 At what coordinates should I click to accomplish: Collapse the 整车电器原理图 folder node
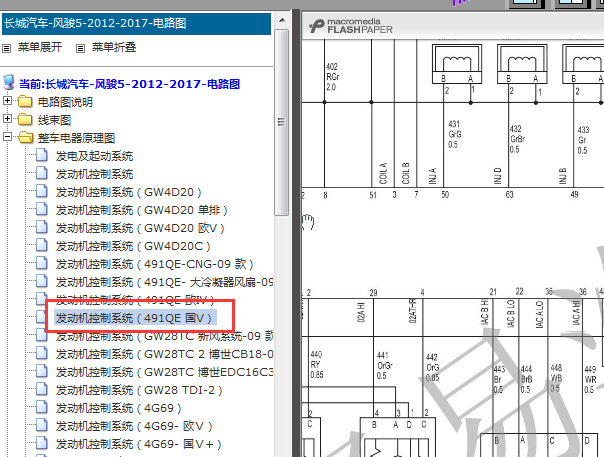pyautogui.click(x=7, y=136)
